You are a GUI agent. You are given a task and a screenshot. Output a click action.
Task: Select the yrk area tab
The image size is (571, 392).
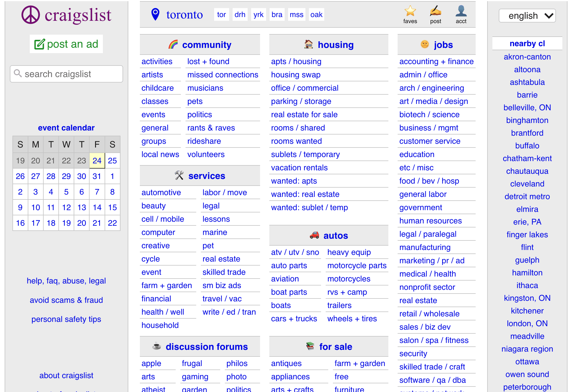tap(258, 14)
